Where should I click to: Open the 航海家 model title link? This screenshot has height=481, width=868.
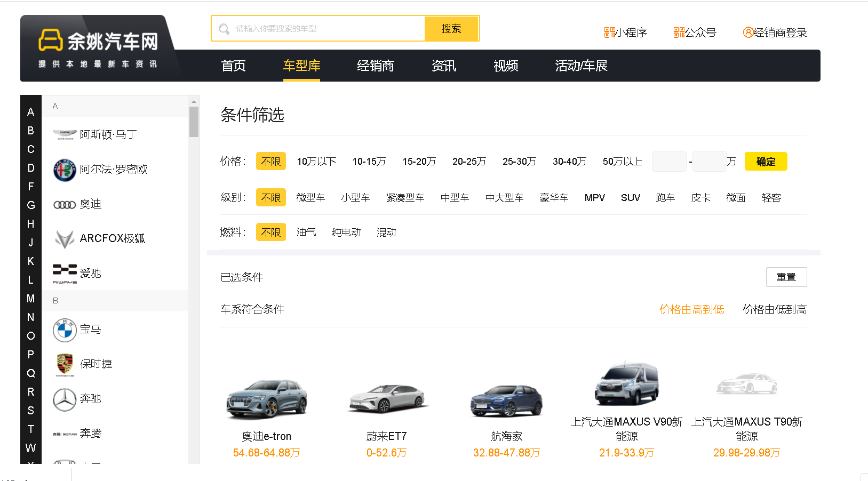[x=506, y=436]
